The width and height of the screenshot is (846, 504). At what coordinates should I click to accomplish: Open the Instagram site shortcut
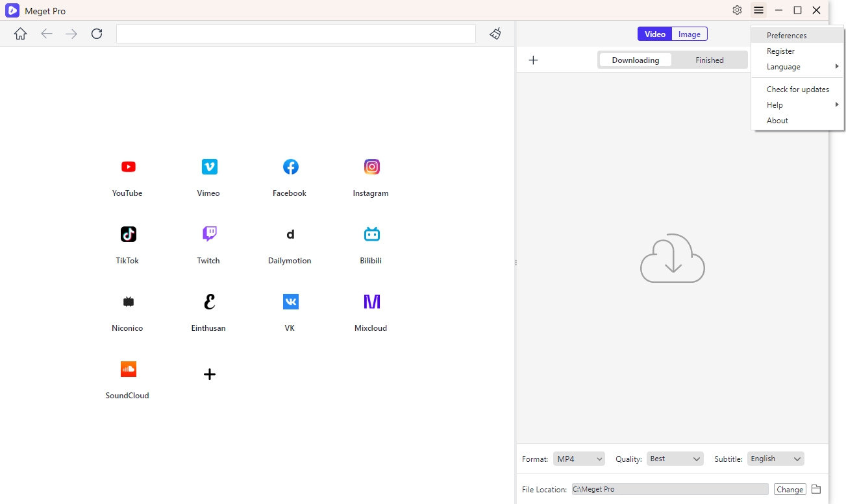tap(371, 167)
